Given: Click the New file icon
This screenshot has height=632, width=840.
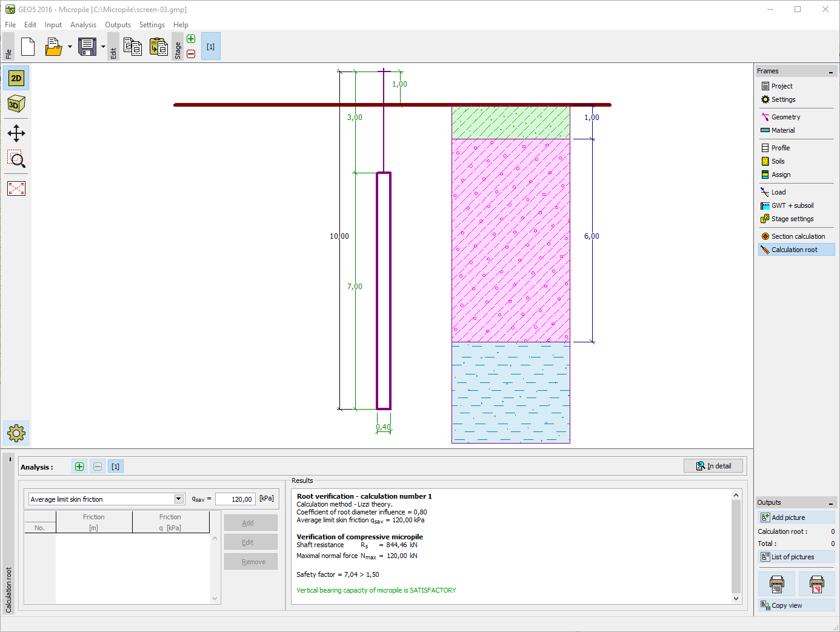Looking at the screenshot, I should point(28,47).
